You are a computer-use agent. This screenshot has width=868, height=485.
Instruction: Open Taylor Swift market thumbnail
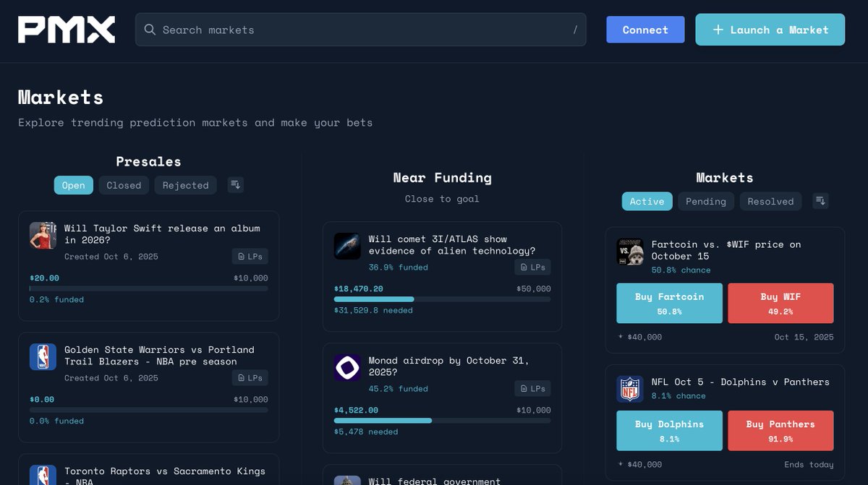pos(43,236)
